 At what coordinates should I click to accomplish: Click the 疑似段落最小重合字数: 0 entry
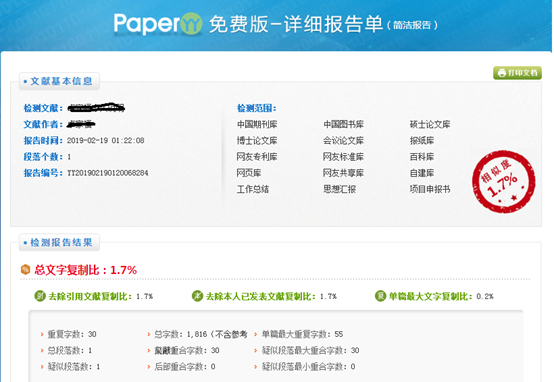[308, 366]
